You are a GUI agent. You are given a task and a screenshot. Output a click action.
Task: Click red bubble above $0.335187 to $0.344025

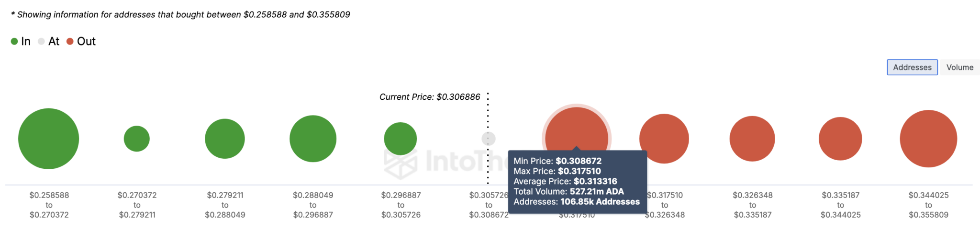(840, 139)
